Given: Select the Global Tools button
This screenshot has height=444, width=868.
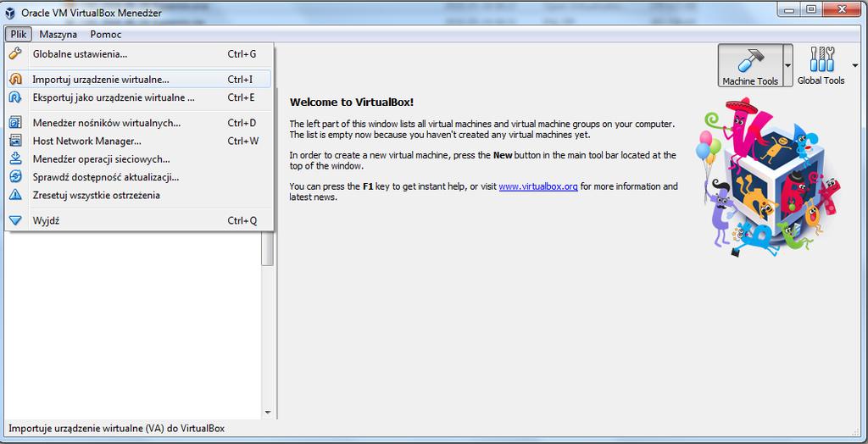Looking at the screenshot, I should (x=821, y=66).
